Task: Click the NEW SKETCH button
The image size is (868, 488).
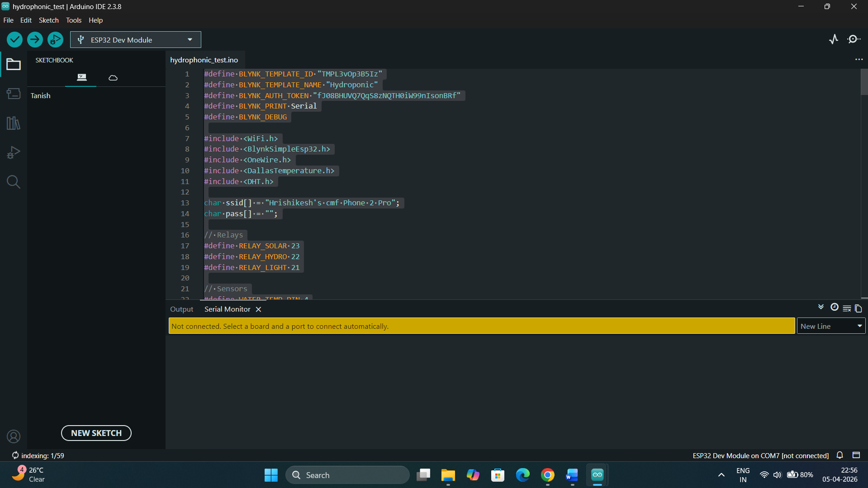Action: point(96,433)
